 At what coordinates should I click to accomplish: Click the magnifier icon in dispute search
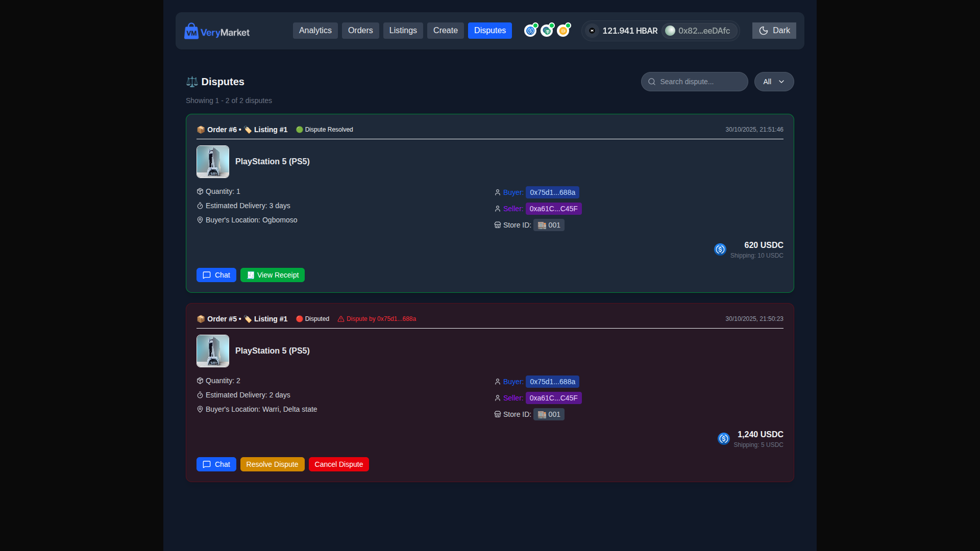tap(652, 82)
